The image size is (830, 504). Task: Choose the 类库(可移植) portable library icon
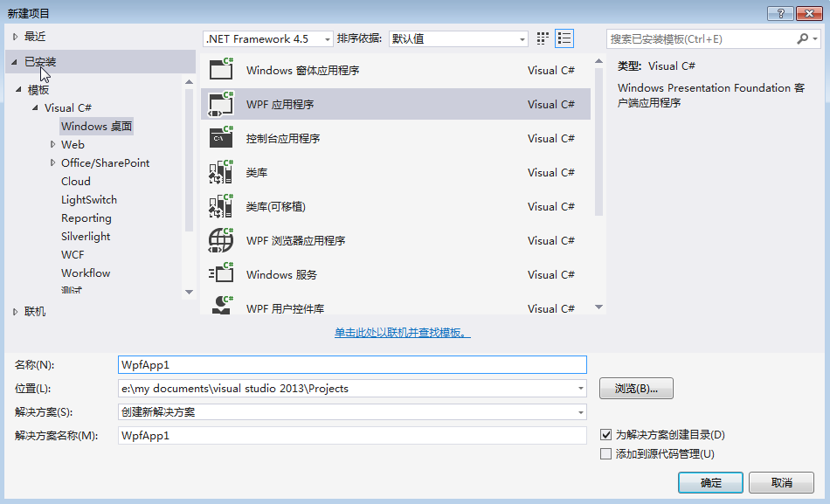tap(221, 206)
